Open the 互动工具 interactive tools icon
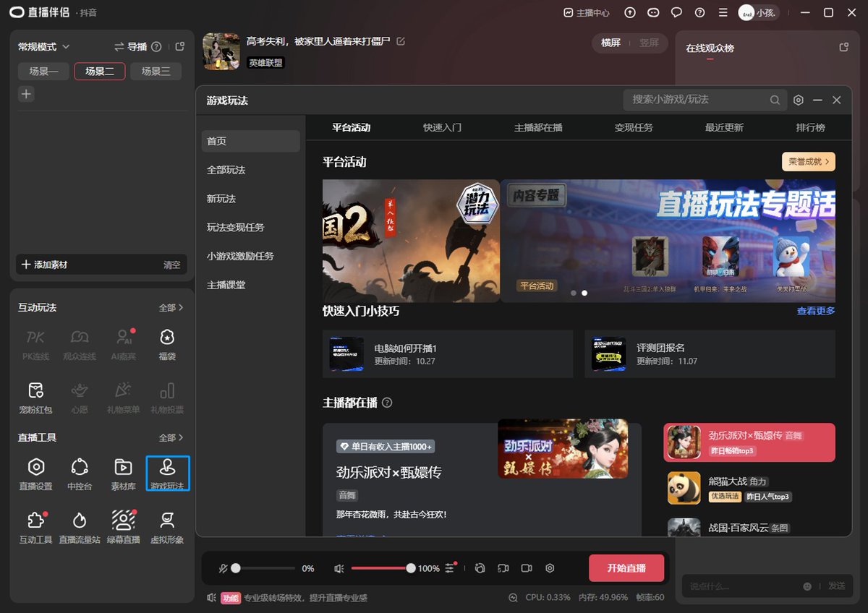Screen dimensions: 868x613 [35, 527]
